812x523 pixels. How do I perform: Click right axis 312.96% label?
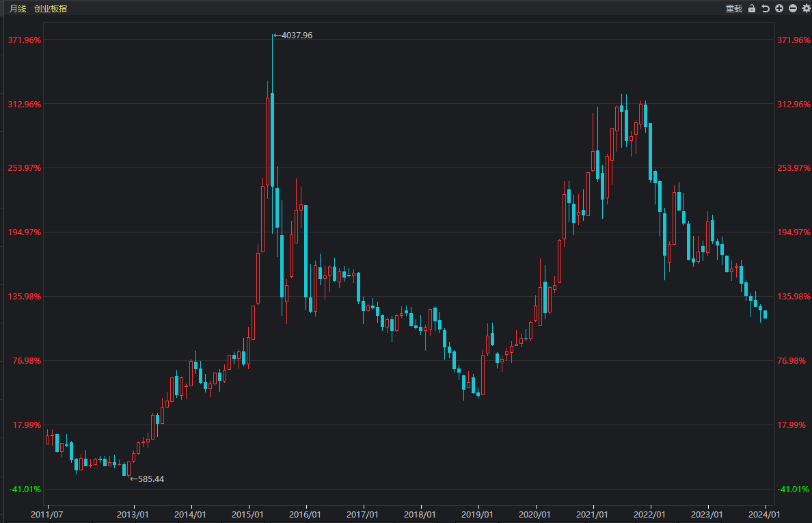(794, 104)
